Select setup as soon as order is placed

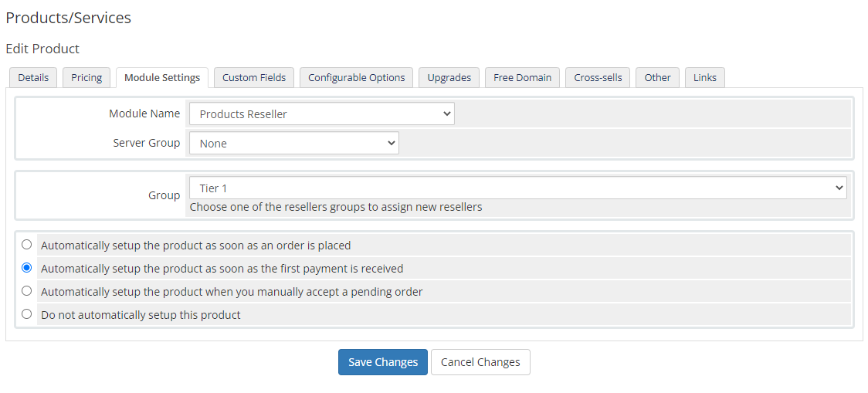26,245
